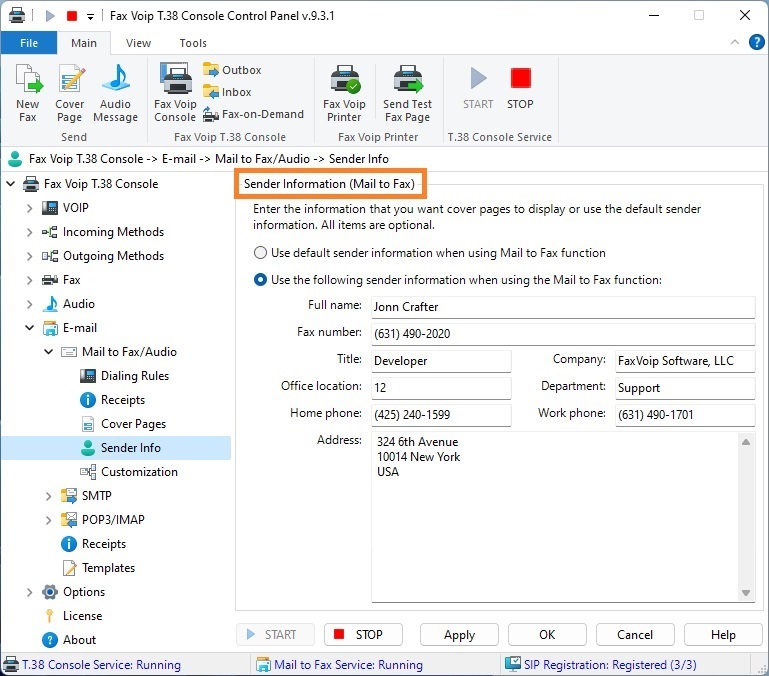Expand the Audio tree node
Image resolution: width=769 pixels, height=676 pixels.
(29, 304)
